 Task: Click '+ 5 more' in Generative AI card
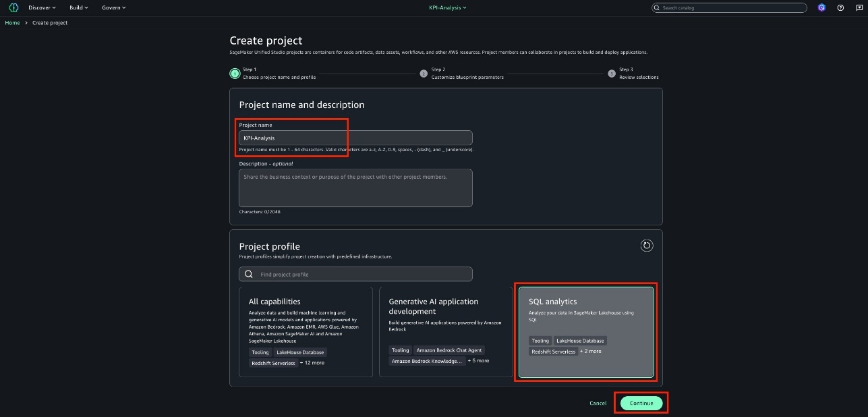pyautogui.click(x=478, y=361)
